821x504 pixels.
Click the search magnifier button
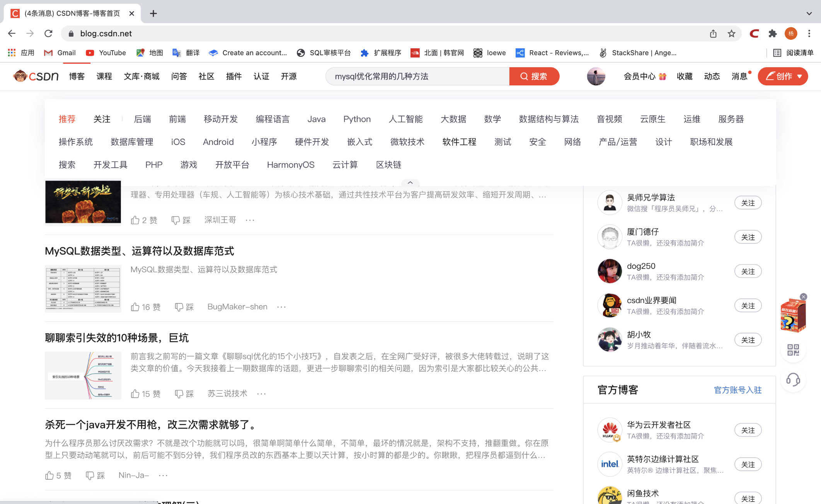pos(534,76)
